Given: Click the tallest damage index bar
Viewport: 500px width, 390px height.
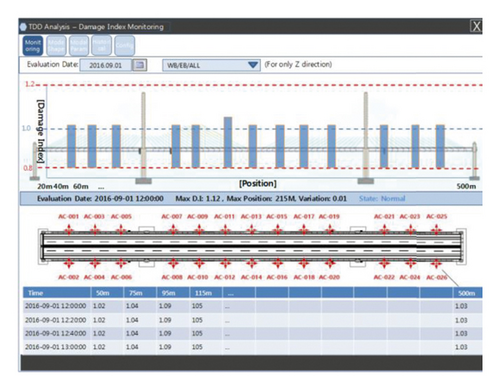Looking at the screenshot, I should coord(228,142).
